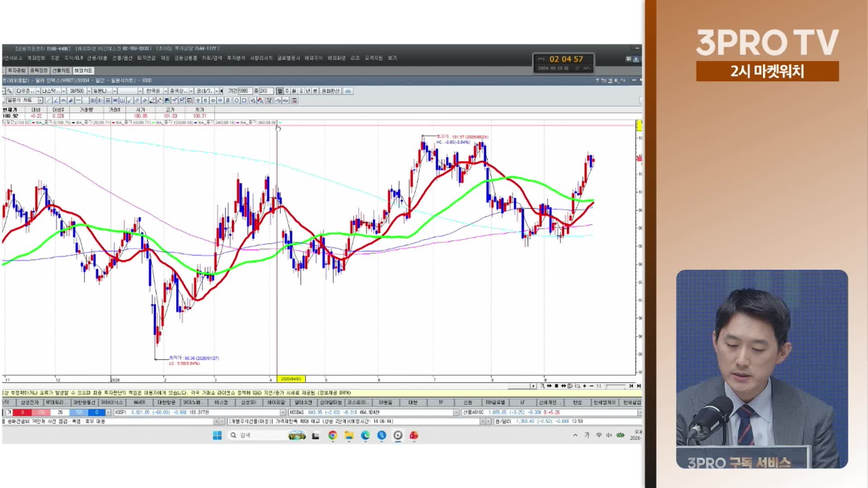Expand the 나스닥 index dropdown
868x488 pixels.
[63, 91]
